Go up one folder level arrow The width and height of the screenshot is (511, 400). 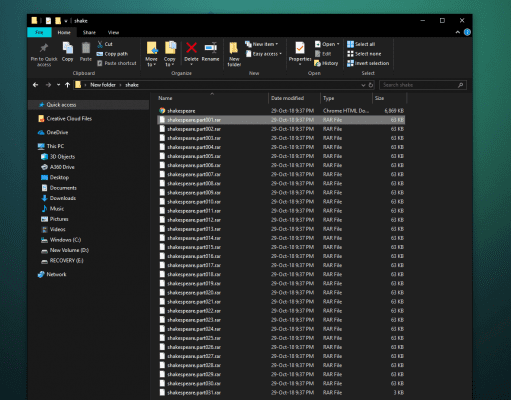[67, 85]
